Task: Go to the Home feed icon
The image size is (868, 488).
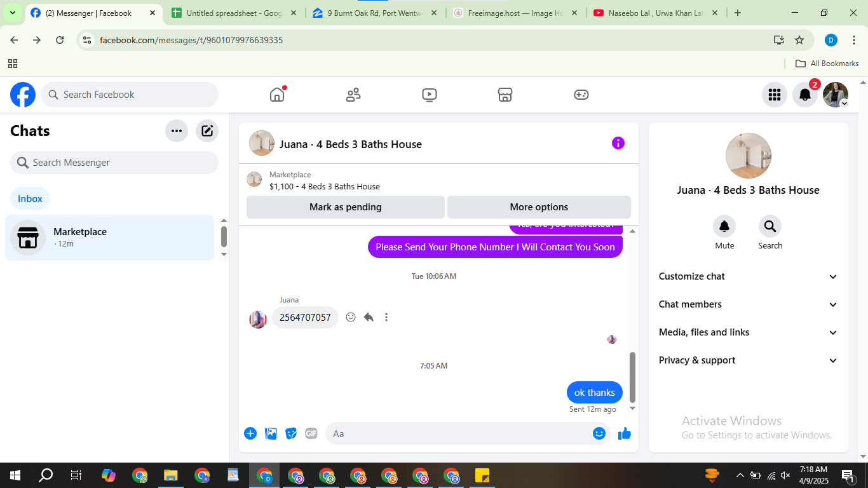Action: coord(277,95)
